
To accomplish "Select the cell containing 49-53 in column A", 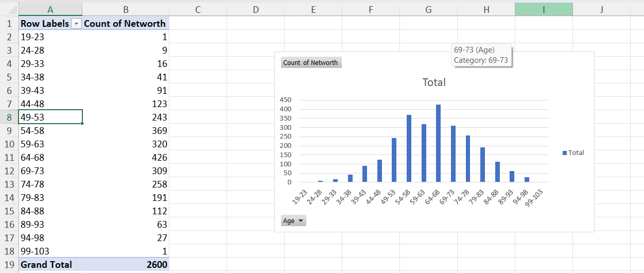I will point(50,117).
